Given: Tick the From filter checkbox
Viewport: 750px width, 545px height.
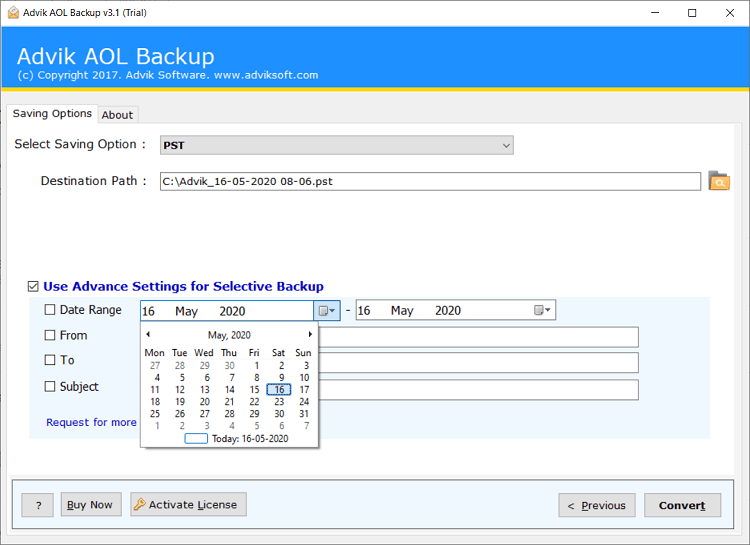Looking at the screenshot, I should coord(50,335).
